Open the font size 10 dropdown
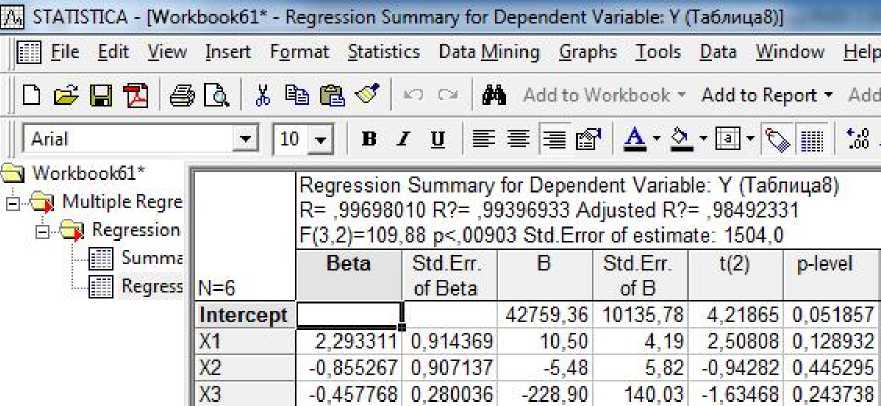The image size is (881, 406). tap(320, 139)
